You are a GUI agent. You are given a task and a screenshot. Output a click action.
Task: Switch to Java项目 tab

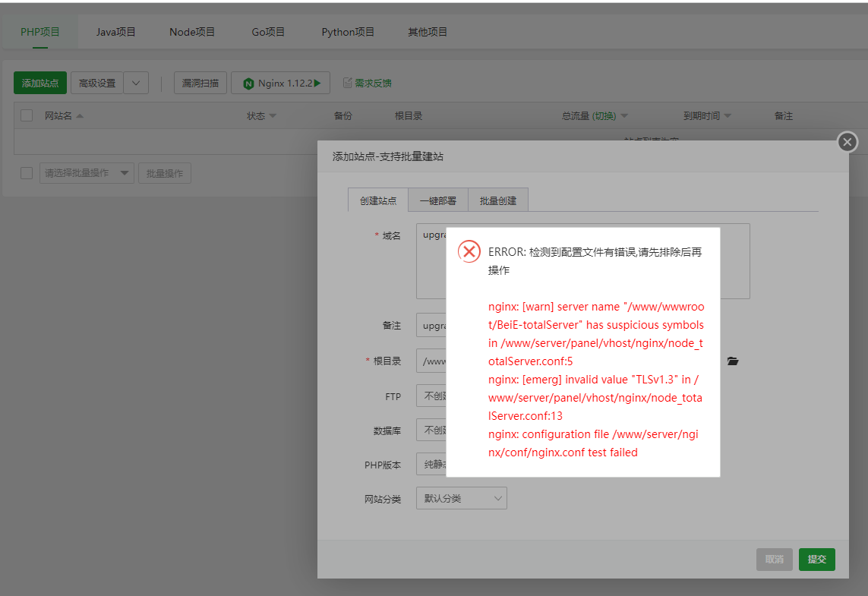point(115,32)
